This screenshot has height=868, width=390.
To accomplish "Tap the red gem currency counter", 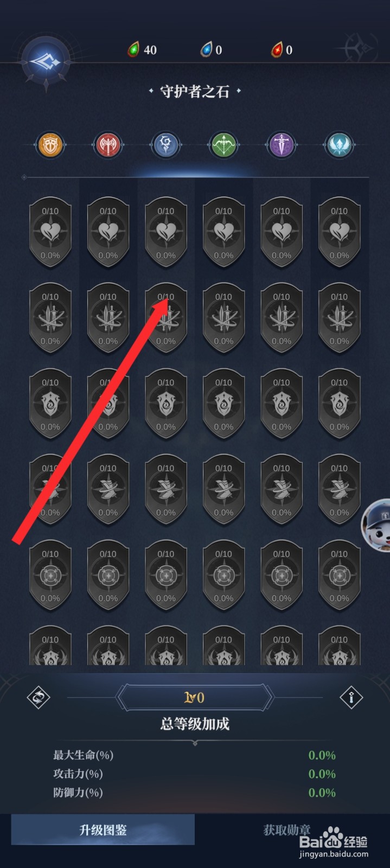I will click(x=282, y=50).
